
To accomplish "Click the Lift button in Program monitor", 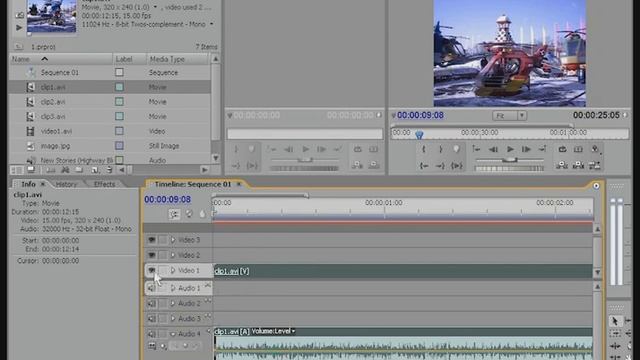I will click(562, 165).
